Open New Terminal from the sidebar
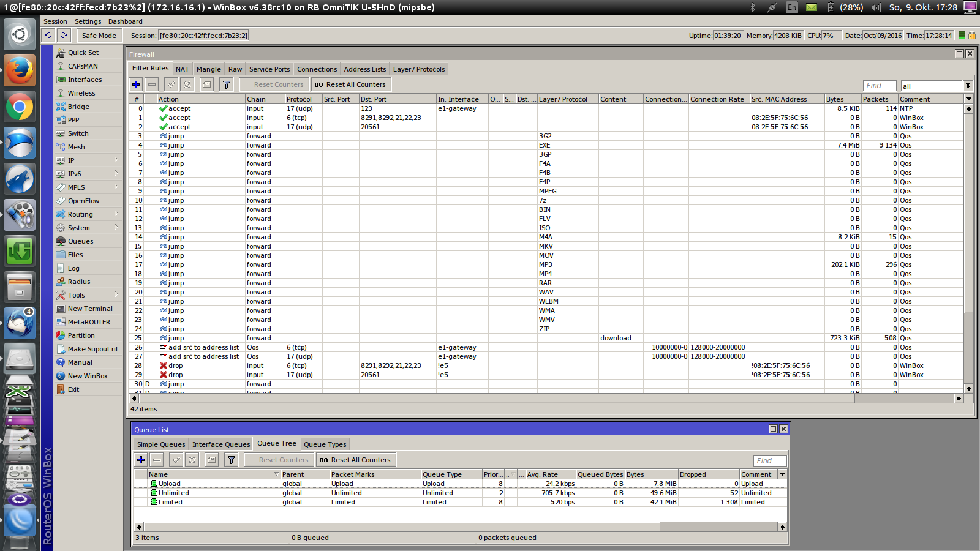The height and width of the screenshot is (551, 980). tap(88, 309)
